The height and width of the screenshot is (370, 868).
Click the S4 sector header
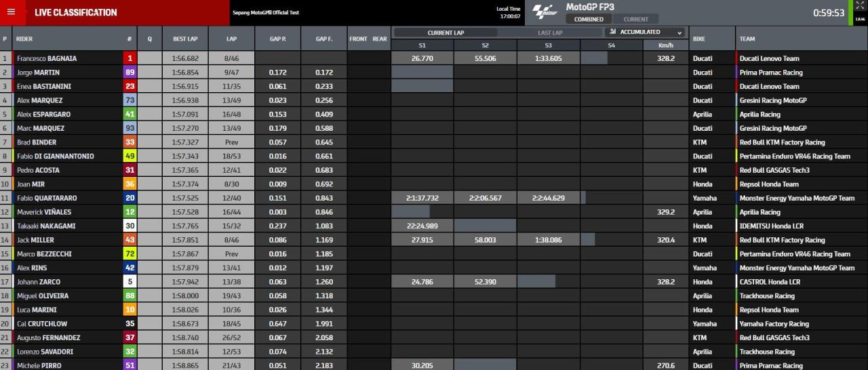(611, 45)
